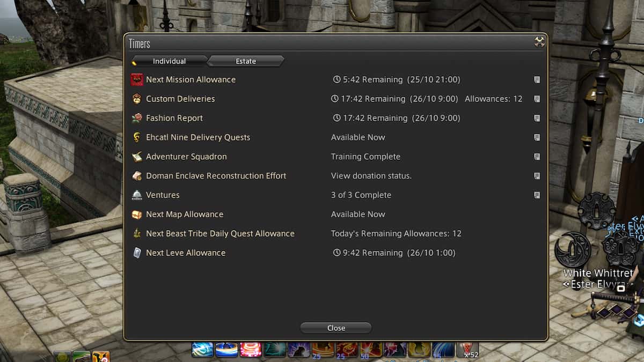Image resolution: width=644 pixels, height=362 pixels.
Task: Click the first skill icon on the hotbar
Action: pyautogui.click(x=202, y=349)
